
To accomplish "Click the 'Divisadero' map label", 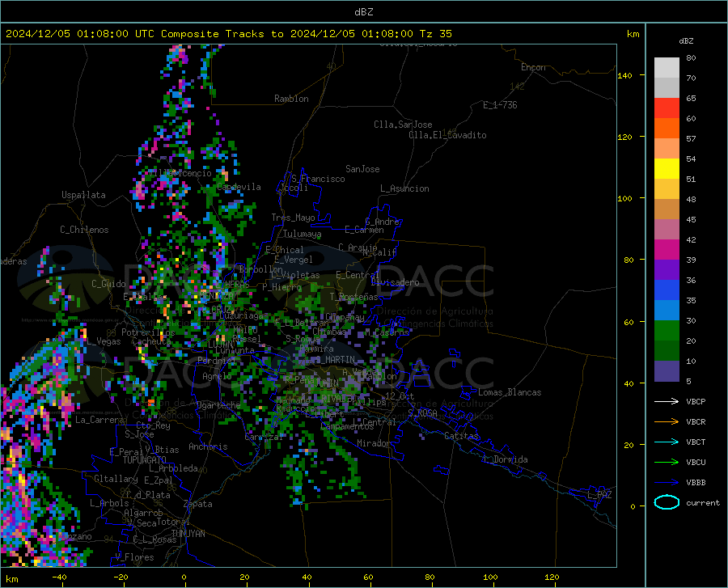I will [x=395, y=282].
